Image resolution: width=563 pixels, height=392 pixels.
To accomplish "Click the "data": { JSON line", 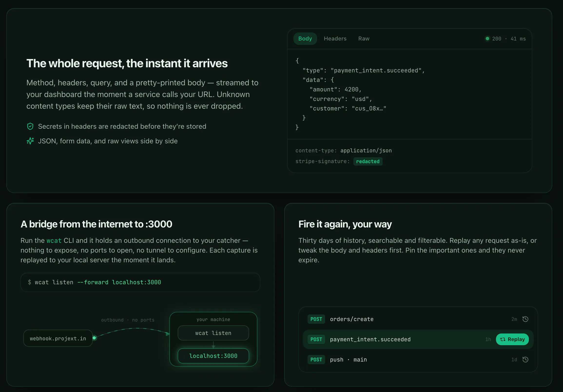I will (318, 80).
